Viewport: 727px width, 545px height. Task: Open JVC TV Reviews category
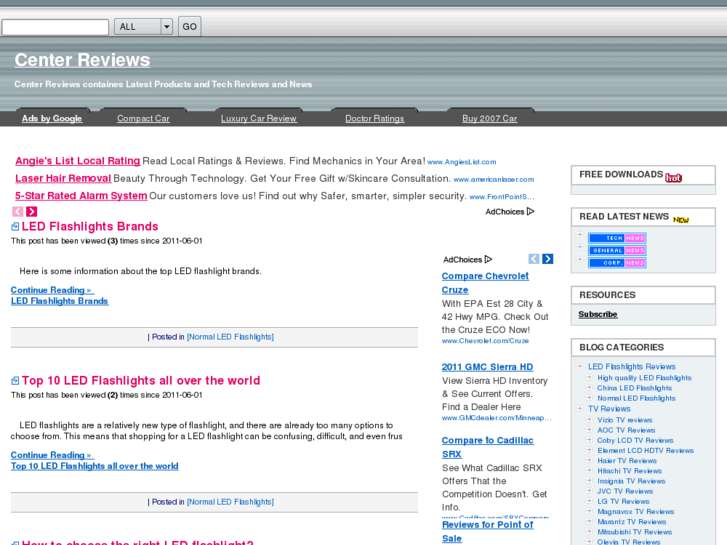pos(625,491)
